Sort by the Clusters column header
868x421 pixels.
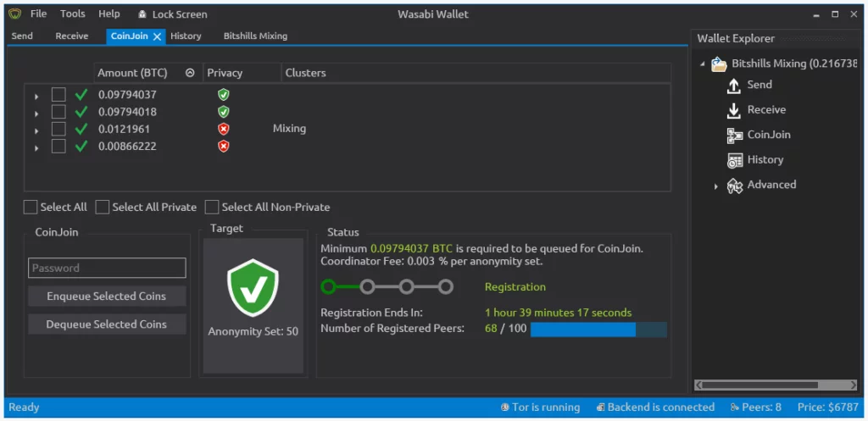tap(476, 73)
